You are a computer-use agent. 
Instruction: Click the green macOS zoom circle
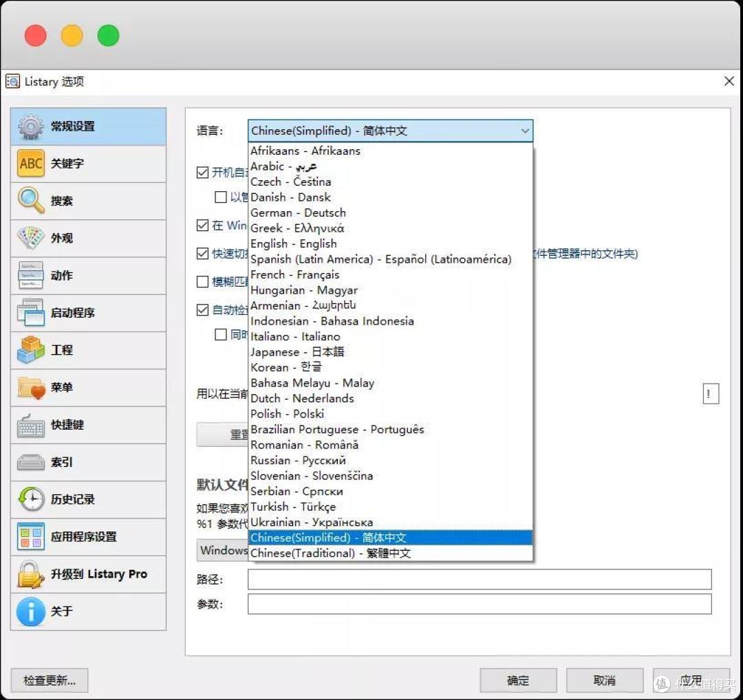pos(108,36)
